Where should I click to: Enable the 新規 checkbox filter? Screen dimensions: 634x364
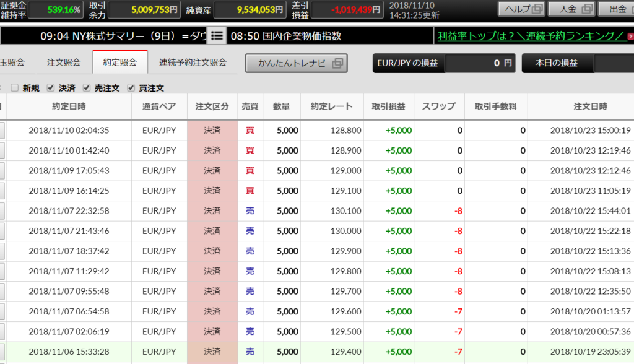(x=15, y=88)
